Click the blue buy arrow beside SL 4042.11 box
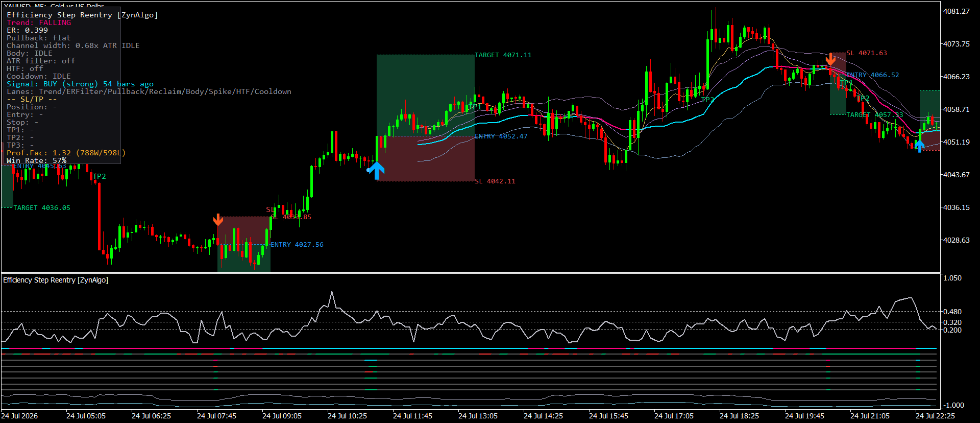The image size is (980, 423). point(376,171)
